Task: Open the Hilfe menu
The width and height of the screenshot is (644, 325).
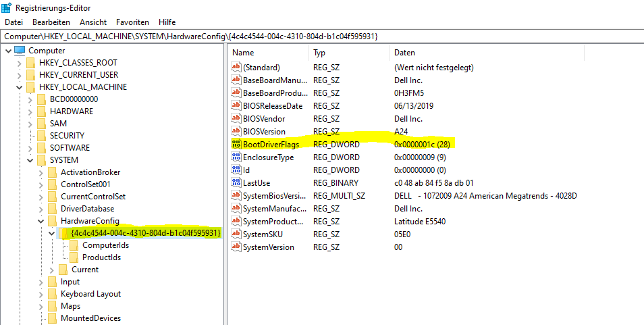Action: coord(167,22)
